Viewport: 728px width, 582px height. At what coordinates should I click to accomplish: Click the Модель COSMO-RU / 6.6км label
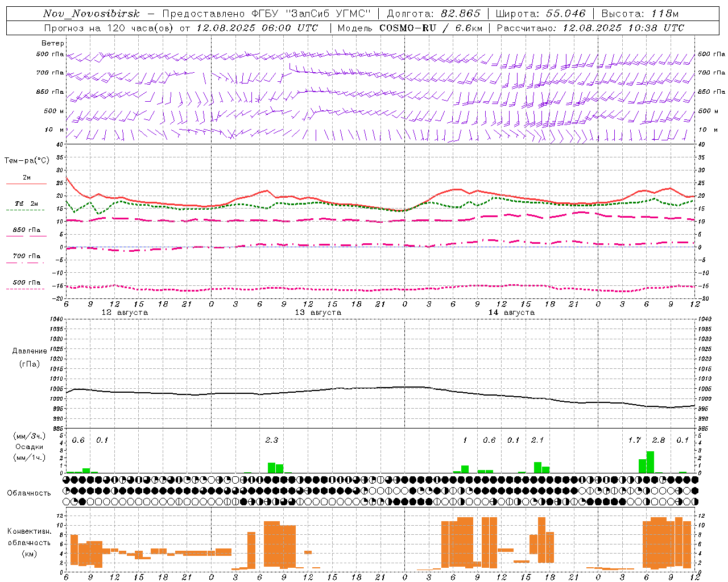pyautogui.click(x=410, y=28)
